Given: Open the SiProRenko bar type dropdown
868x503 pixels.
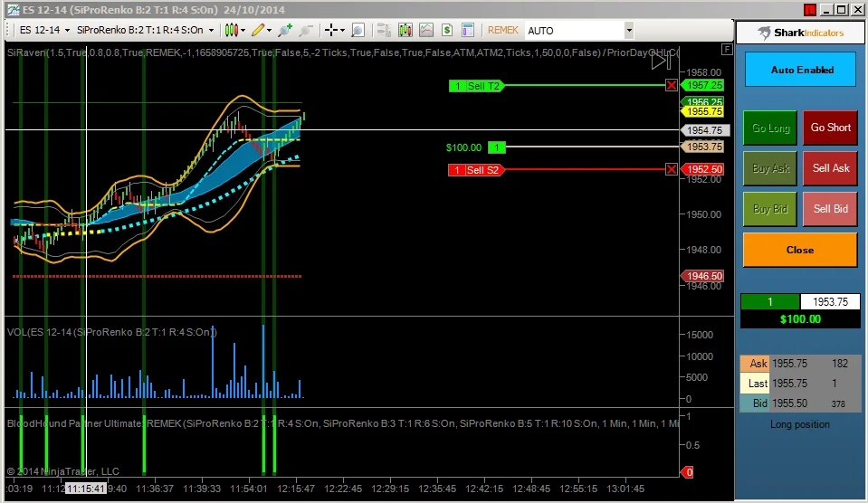Looking at the screenshot, I should 145,30.
